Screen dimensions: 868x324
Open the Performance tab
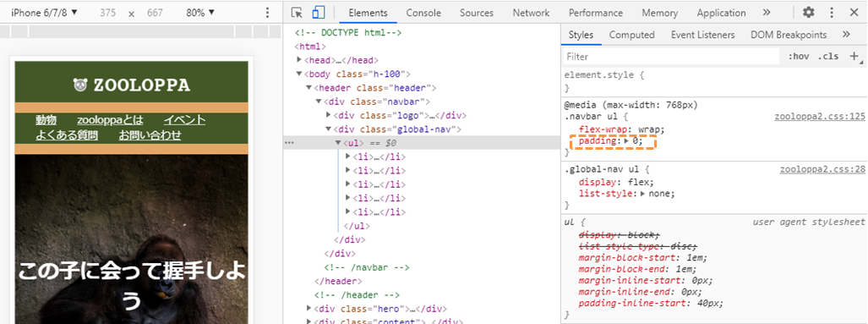click(596, 13)
